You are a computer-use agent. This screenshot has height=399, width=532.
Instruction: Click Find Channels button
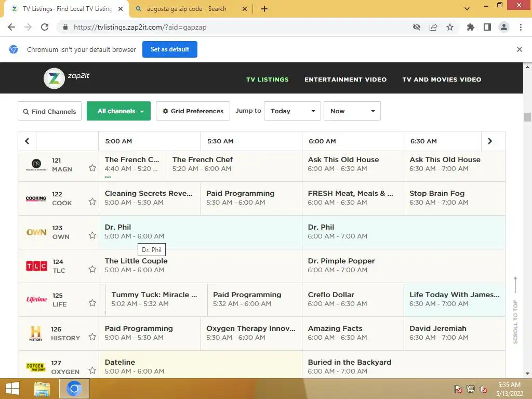tap(49, 111)
